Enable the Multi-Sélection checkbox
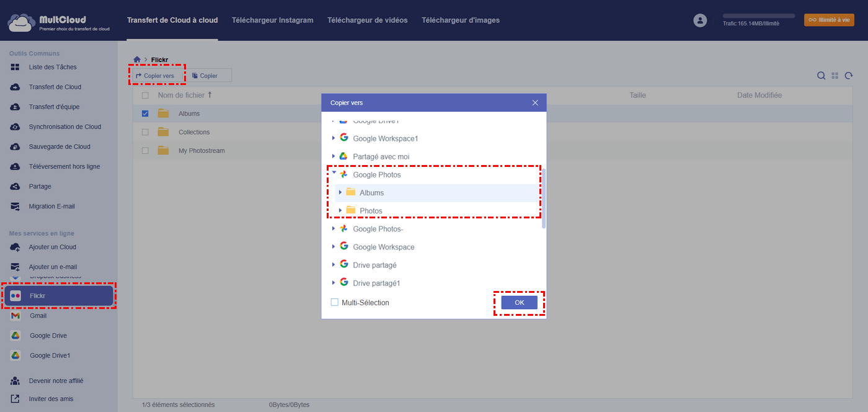This screenshot has width=868, height=412. tap(335, 302)
